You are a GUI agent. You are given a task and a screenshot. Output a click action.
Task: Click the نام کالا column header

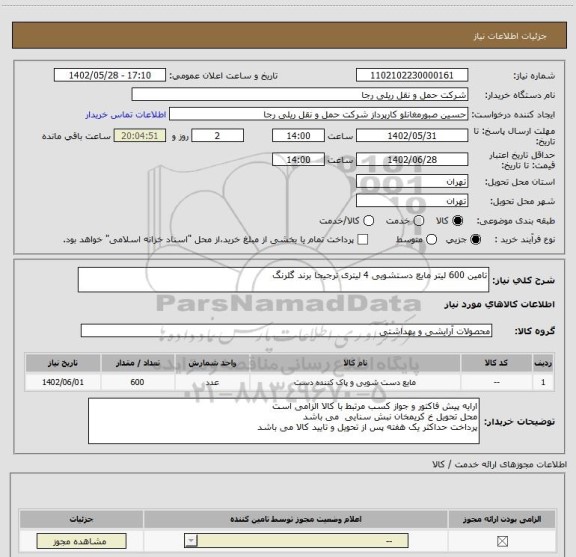coord(355,363)
